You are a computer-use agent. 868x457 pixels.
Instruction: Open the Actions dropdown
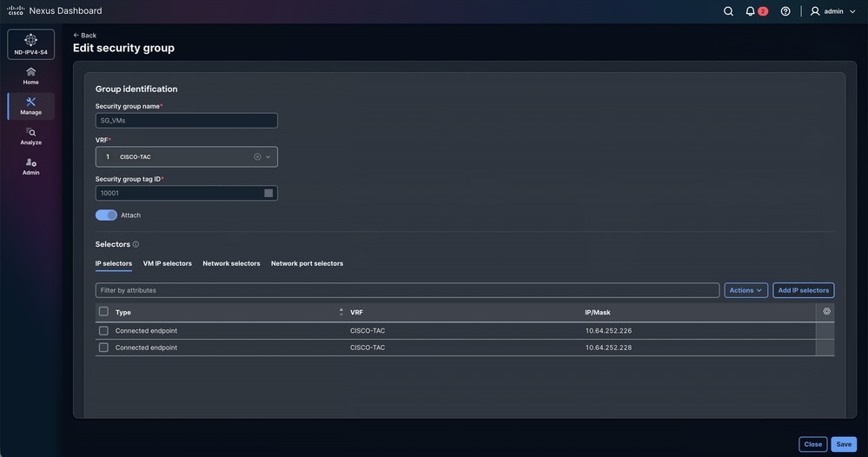coord(745,290)
